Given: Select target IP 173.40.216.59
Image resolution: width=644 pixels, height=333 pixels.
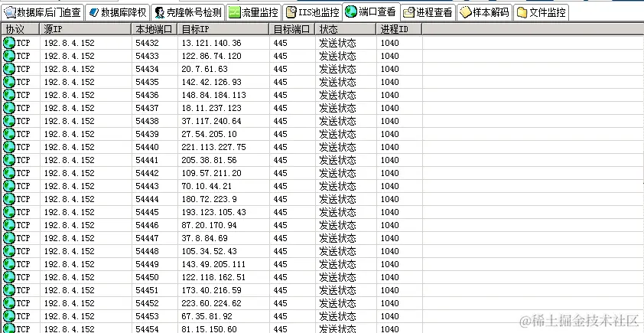Looking at the screenshot, I should click(212, 290).
